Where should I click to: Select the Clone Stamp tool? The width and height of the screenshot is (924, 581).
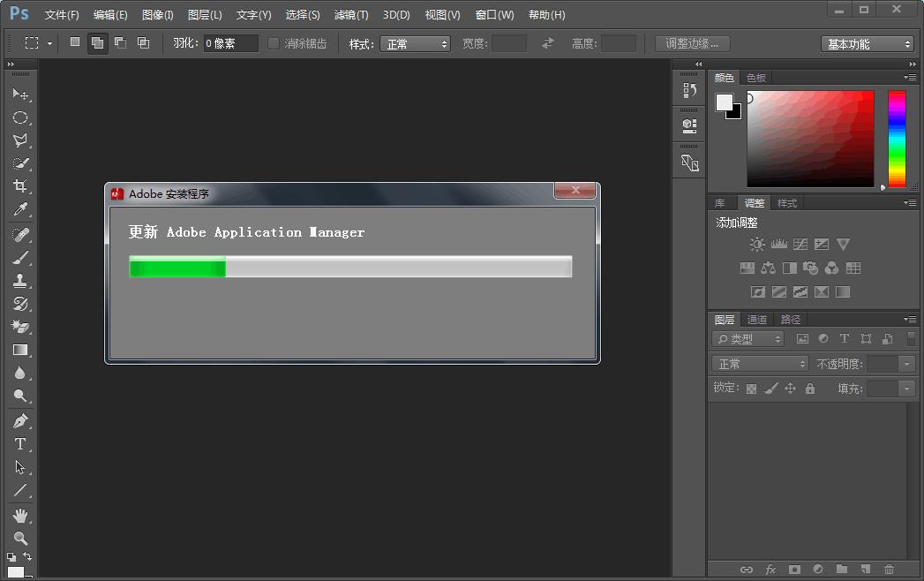(20, 281)
